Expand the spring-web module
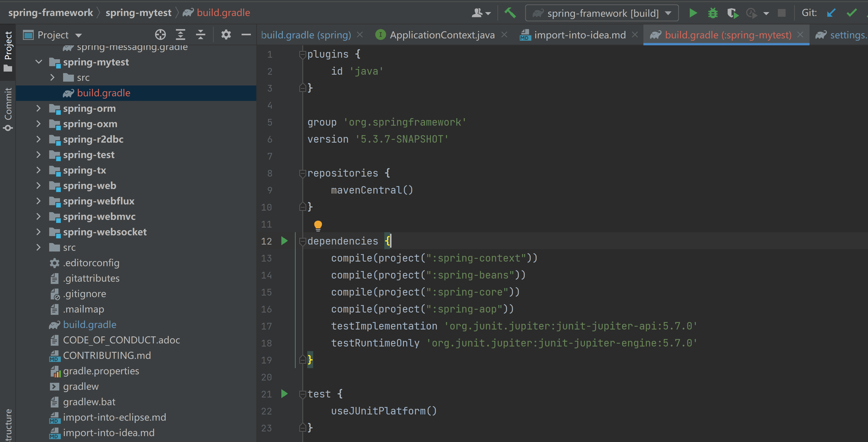 pos(38,186)
